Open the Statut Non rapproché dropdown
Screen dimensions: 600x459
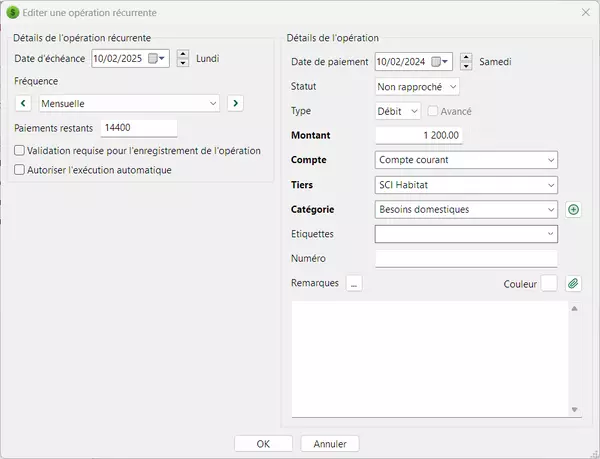(x=451, y=87)
